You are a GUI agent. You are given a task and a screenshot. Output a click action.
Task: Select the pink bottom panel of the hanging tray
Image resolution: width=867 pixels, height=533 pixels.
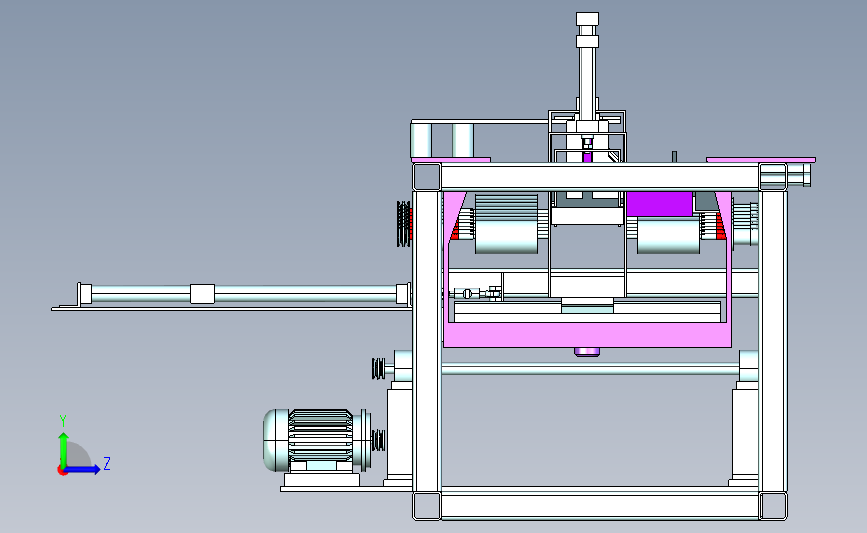[588, 335]
